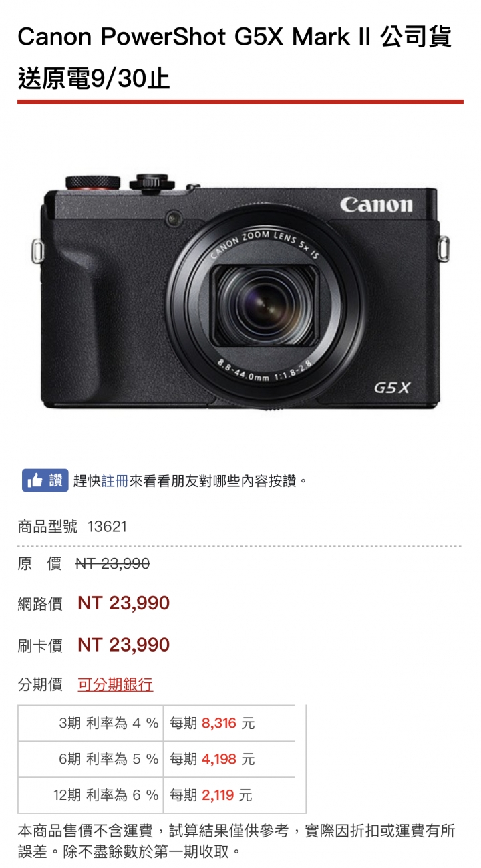Click the 每期 2,119 元 payment amount
This screenshot has width=481, height=868.
211,795
